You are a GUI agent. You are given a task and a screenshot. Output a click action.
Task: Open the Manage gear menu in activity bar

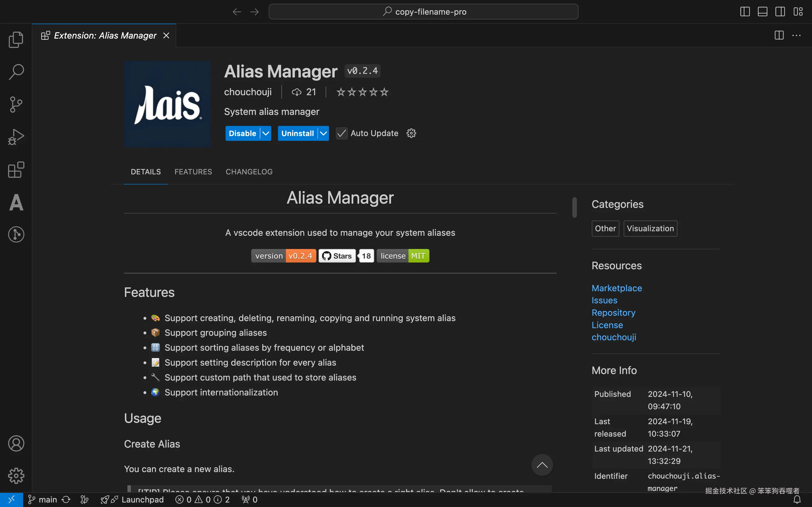[x=16, y=475]
